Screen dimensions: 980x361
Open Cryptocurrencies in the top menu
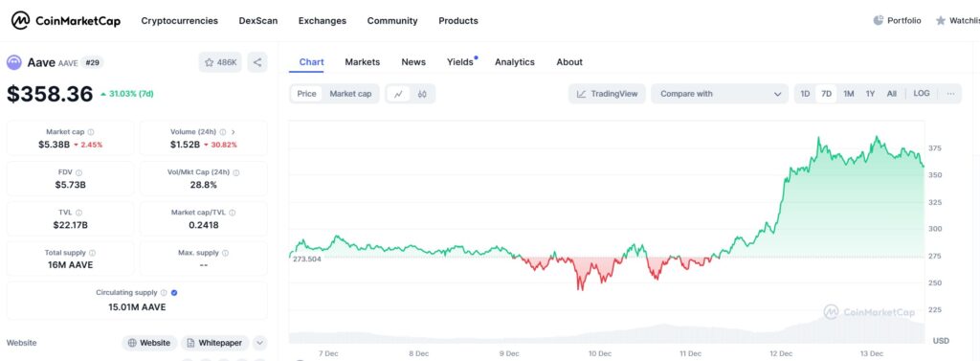pos(179,21)
